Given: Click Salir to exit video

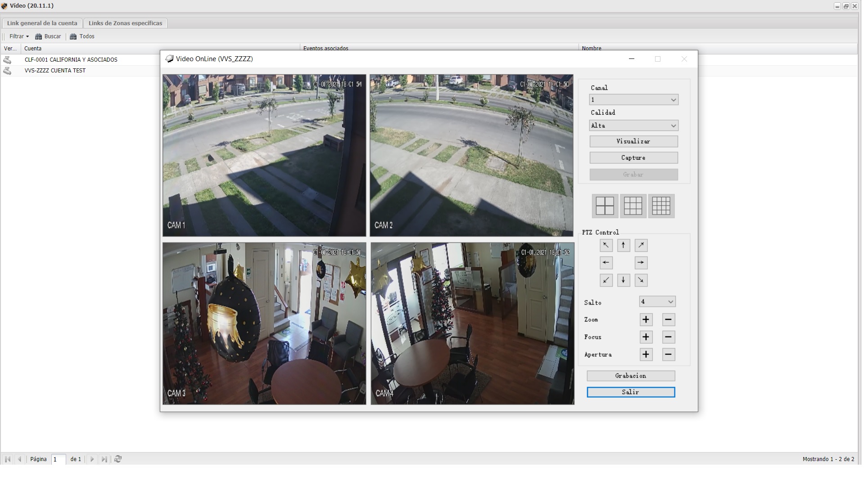Looking at the screenshot, I should pyautogui.click(x=631, y=392).
